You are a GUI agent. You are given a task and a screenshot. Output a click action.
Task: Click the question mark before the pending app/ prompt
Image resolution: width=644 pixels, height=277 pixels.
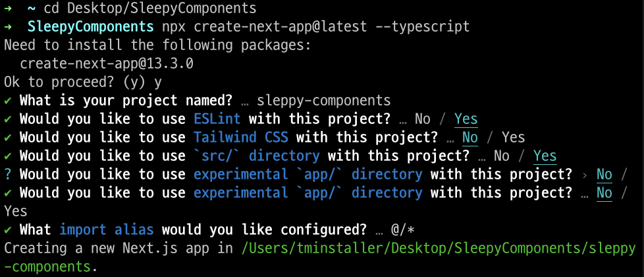coord(8,175)
